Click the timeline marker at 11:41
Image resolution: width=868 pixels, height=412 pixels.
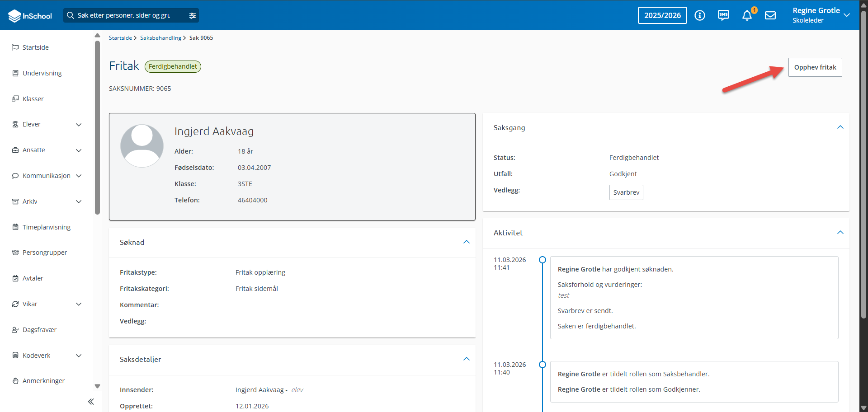[542, 260]
